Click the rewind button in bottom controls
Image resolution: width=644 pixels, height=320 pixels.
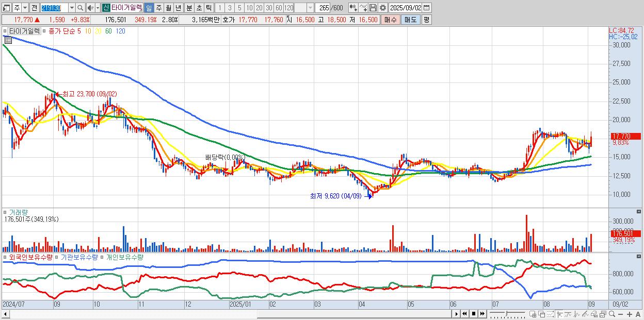click(x=464, y=314)
